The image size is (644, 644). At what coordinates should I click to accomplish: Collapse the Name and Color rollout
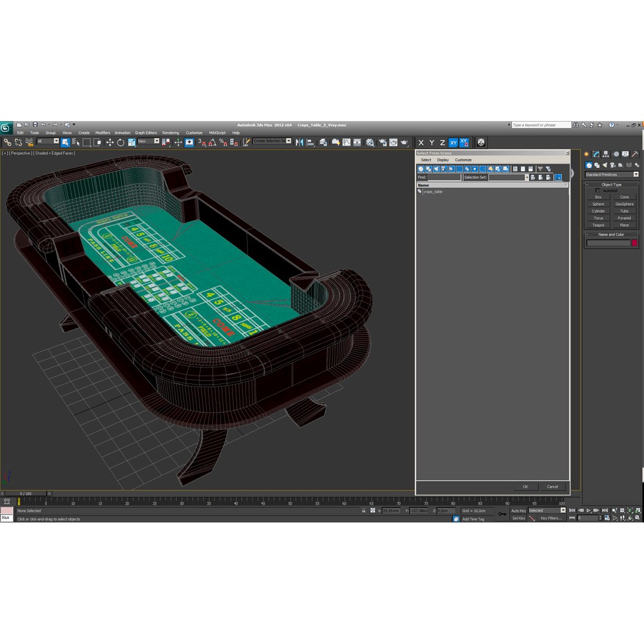click(x=611, y=234)
